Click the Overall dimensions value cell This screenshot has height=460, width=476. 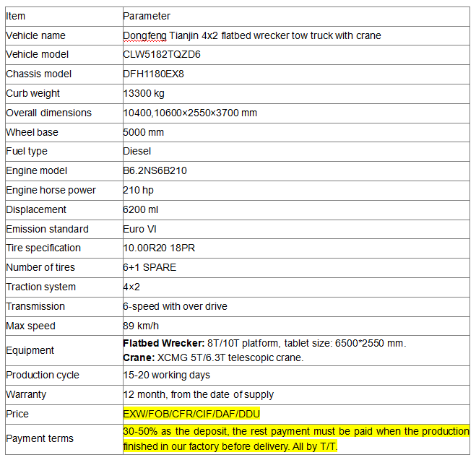[x=296, y=113]
